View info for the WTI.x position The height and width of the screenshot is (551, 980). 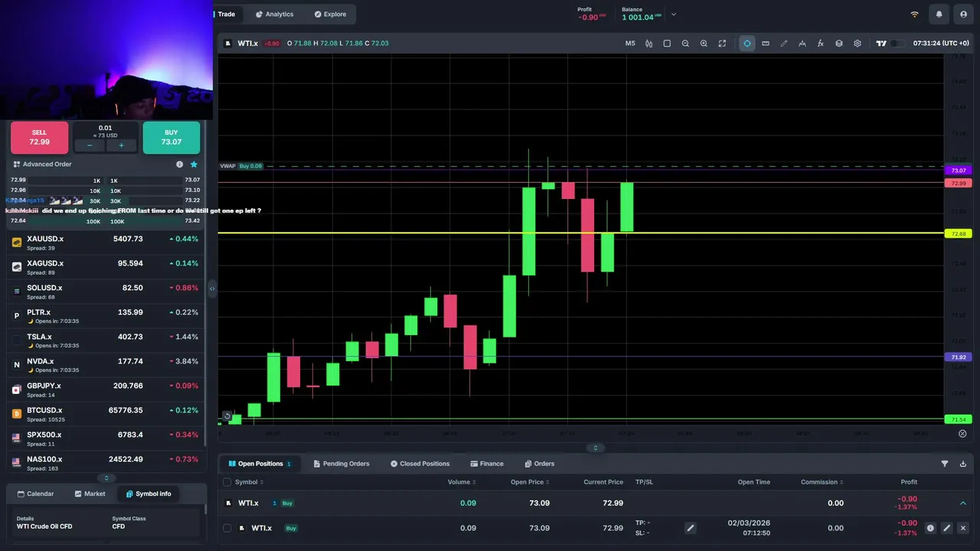pyautogui.click(x=930, y=528)
